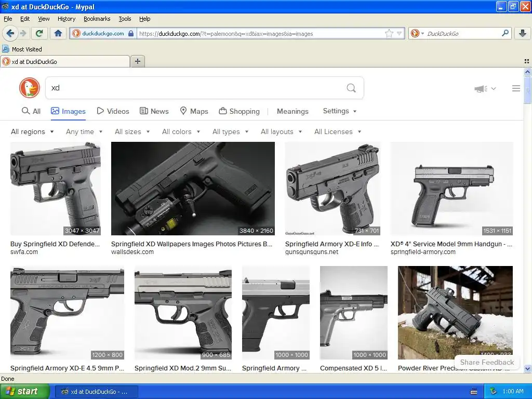Open the Most Visited bookmarks folder

[22, 49]
